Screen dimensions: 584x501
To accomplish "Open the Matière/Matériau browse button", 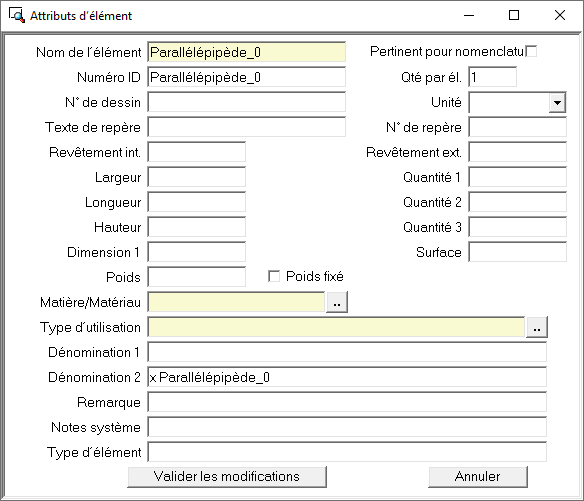I will [337, 302].
